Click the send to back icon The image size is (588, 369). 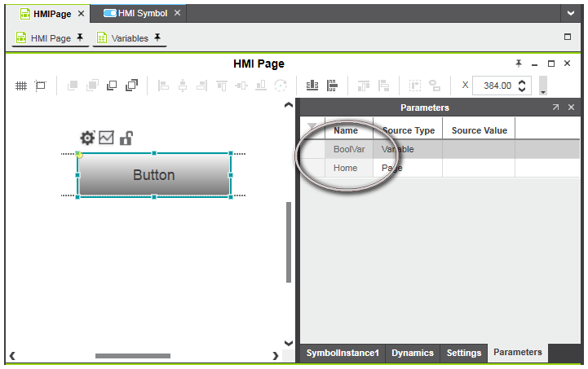pyautogui.click(x=130, y=86)
